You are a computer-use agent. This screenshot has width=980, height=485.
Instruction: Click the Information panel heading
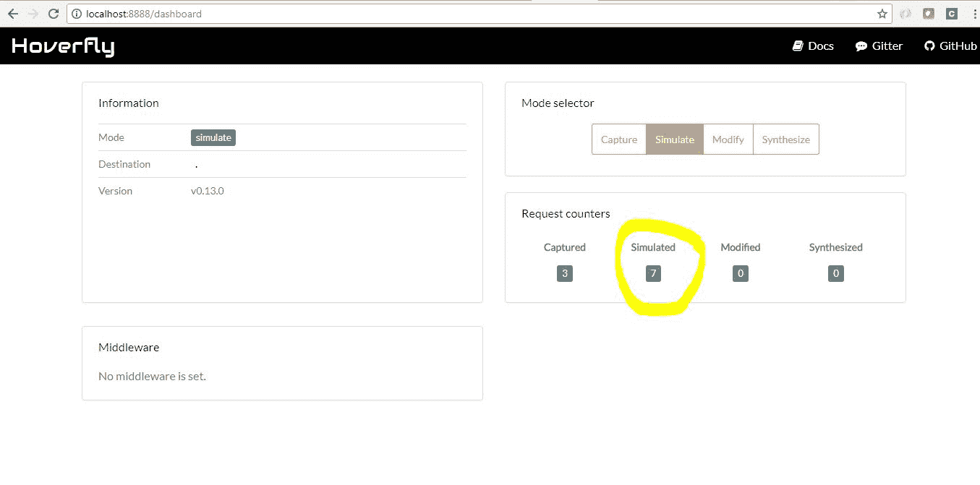129,103
